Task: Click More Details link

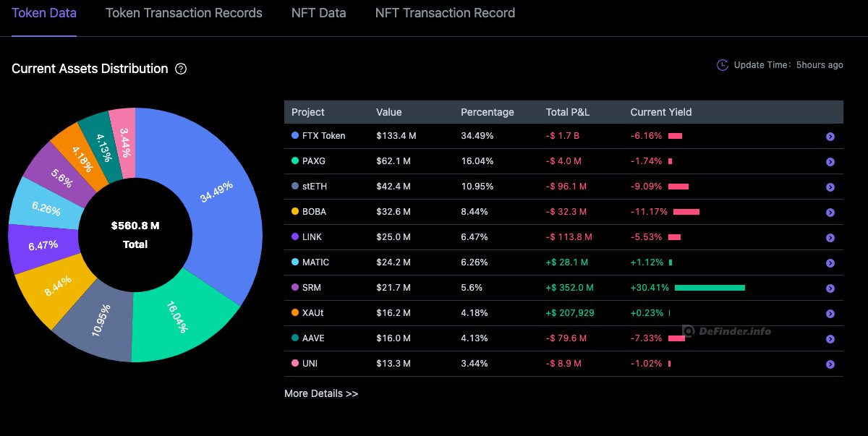Action: click(321, 393)
